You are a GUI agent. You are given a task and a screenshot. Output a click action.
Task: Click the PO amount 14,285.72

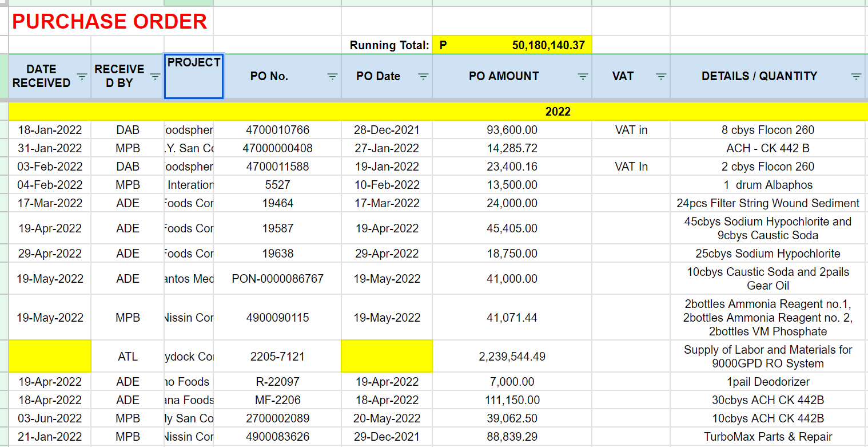512,148
